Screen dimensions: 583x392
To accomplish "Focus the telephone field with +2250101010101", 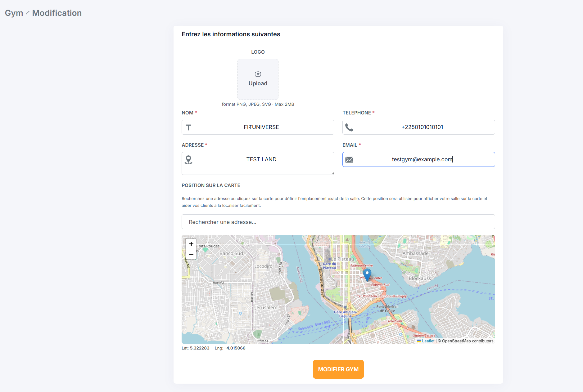I will point(418,127).
